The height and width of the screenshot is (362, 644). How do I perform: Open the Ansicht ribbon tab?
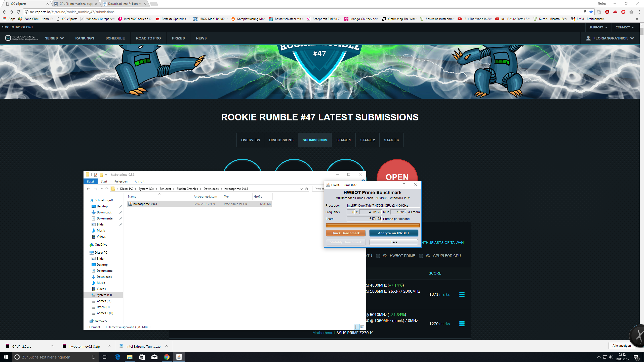coord(139,182)
